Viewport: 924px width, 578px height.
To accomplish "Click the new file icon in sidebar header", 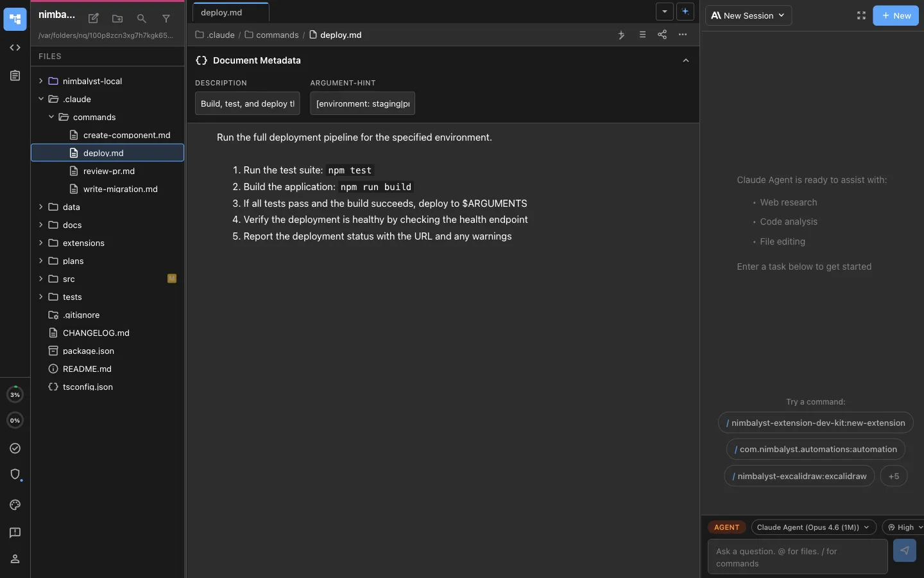I will point(94,19).
